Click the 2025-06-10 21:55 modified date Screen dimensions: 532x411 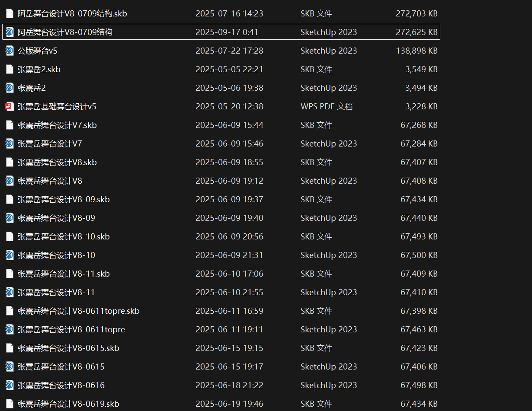click(x=229, y=292)
